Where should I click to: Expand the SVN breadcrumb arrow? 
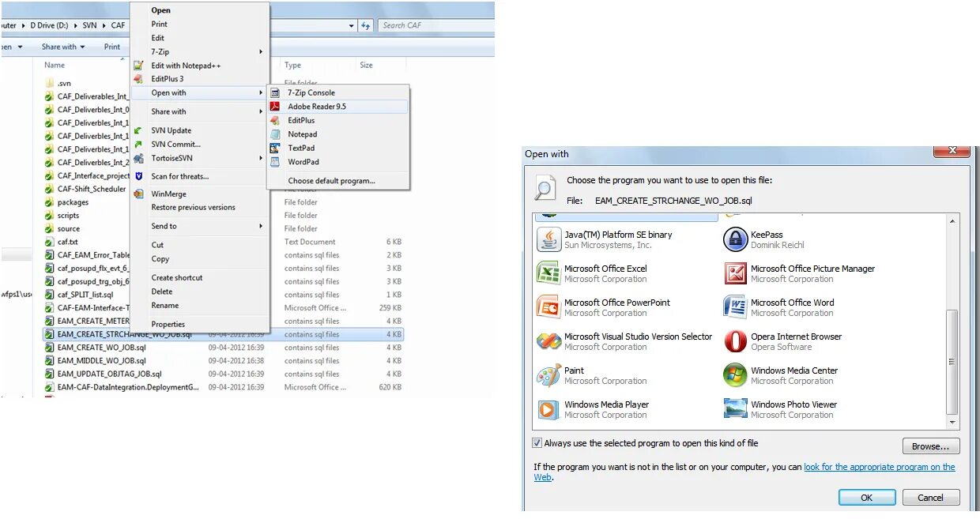tap(103, 25)
